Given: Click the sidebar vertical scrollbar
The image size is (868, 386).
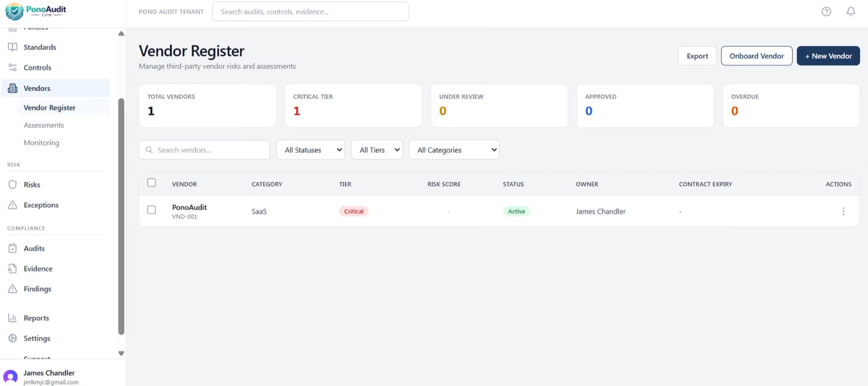Looking at the screenshot, I should 121,217.
